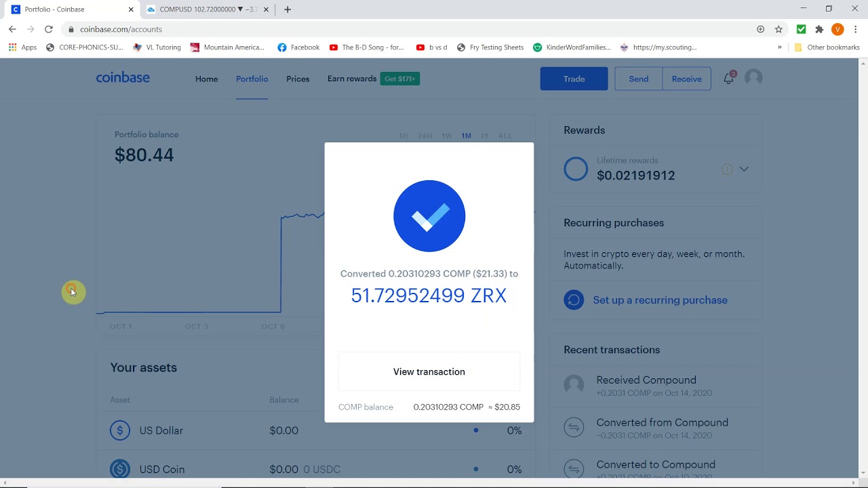This screenshot has height=488, width=868.
Task: Open Set up a recurring purchase link
Action: pos(660,300)
